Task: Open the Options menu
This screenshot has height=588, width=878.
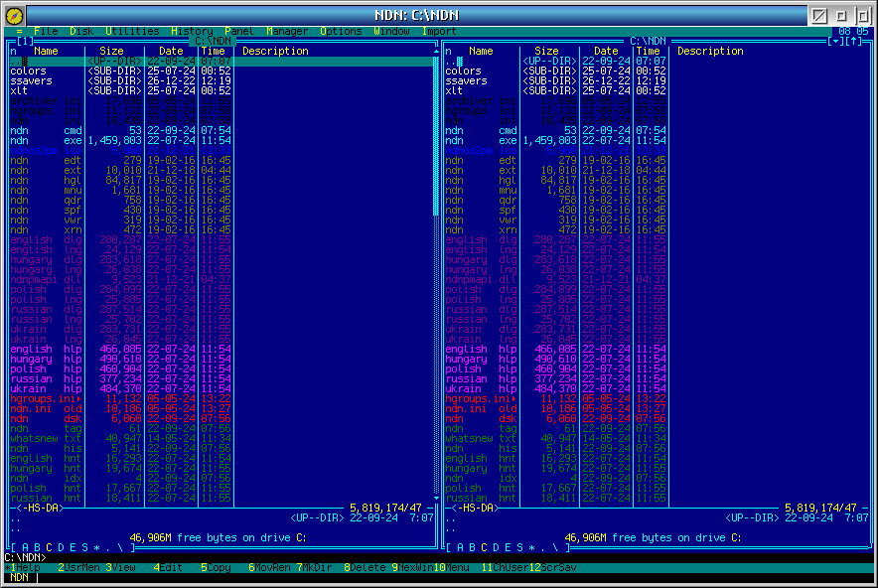Action: 341,32
